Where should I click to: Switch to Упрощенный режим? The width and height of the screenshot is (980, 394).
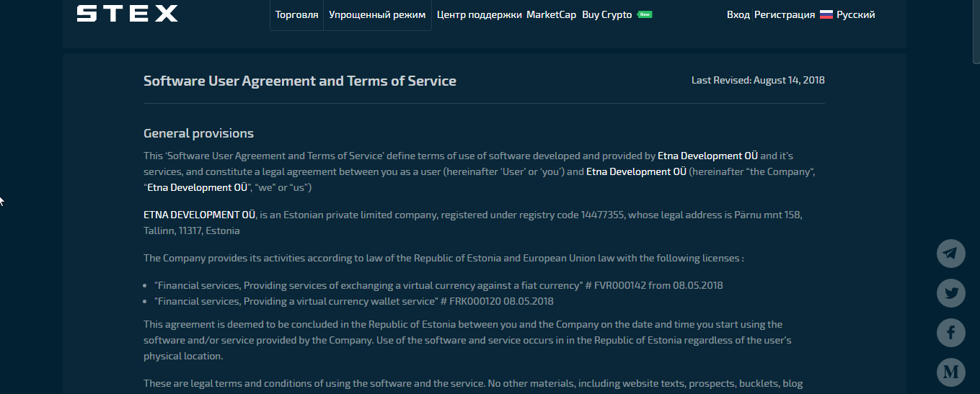coord(377,14)
